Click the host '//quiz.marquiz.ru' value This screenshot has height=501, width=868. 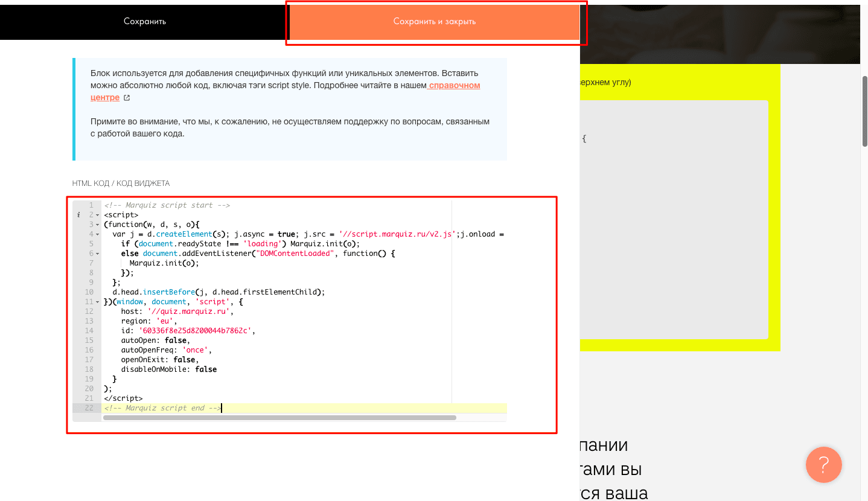tap(188, 311)
